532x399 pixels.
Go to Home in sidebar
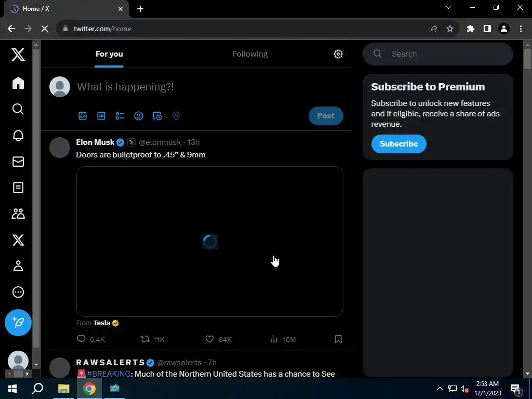[18, 83]
